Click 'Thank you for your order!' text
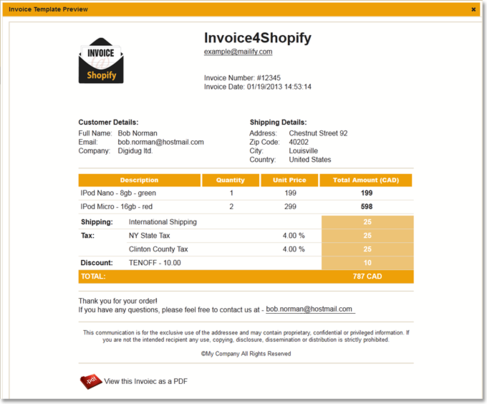The width and height of the screenshot is (487, 404). tap(118, 301)
